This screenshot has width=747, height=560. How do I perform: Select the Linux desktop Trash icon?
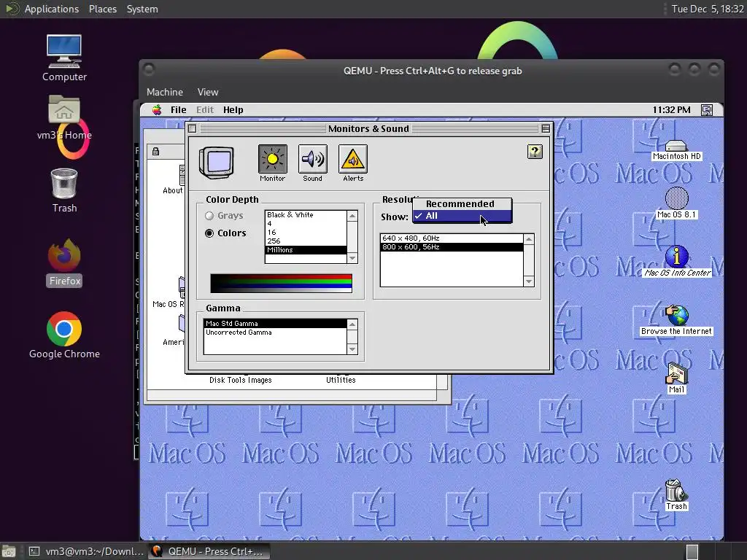click(x=64, y=190)
